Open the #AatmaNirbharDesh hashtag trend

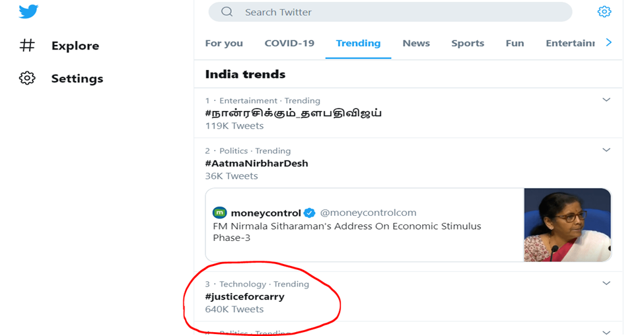[x=256, y=163]
